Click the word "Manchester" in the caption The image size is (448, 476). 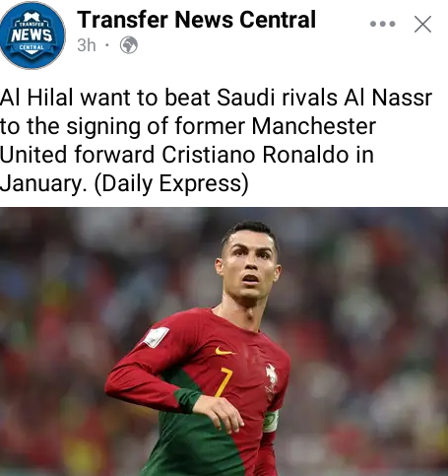pyautogui.click(x=314, y=126)
